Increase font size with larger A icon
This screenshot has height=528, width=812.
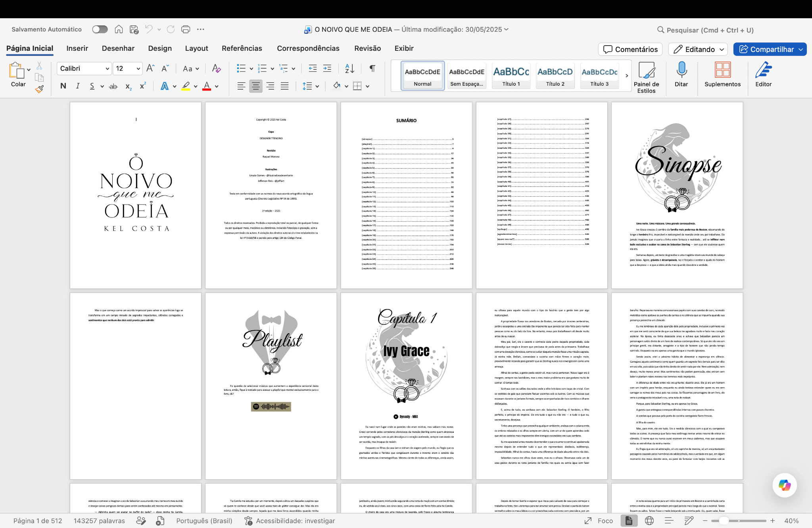point(150,68)
